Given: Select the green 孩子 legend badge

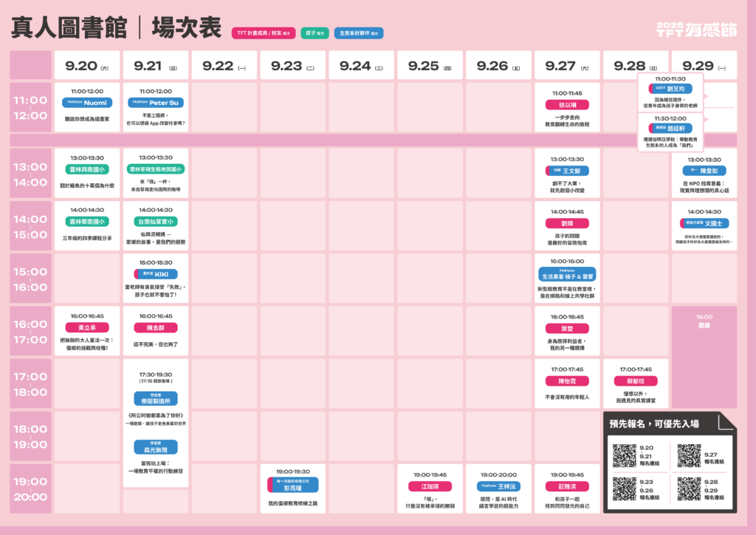Looking at the screenshot, I should coord(315,33).
